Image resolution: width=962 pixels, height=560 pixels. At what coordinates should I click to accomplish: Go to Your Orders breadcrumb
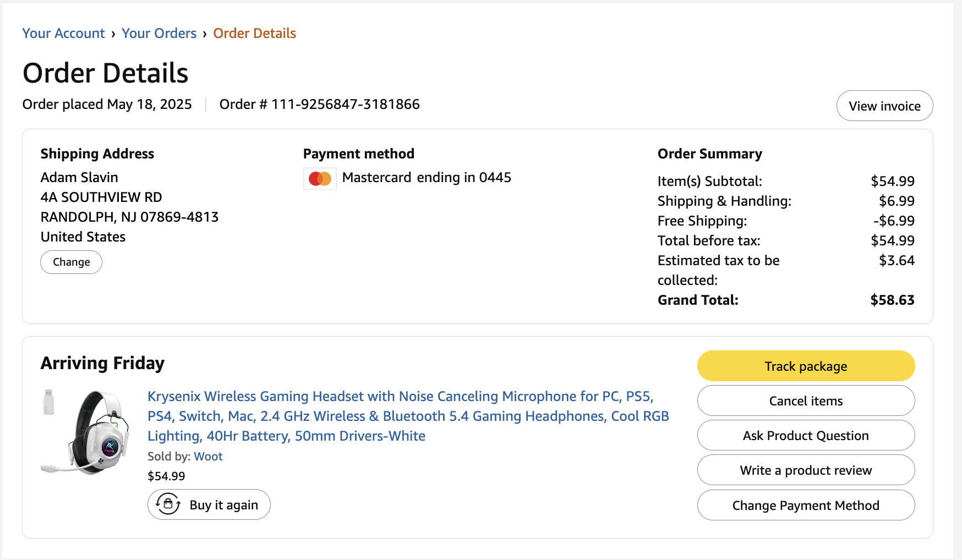coord(159,34)
